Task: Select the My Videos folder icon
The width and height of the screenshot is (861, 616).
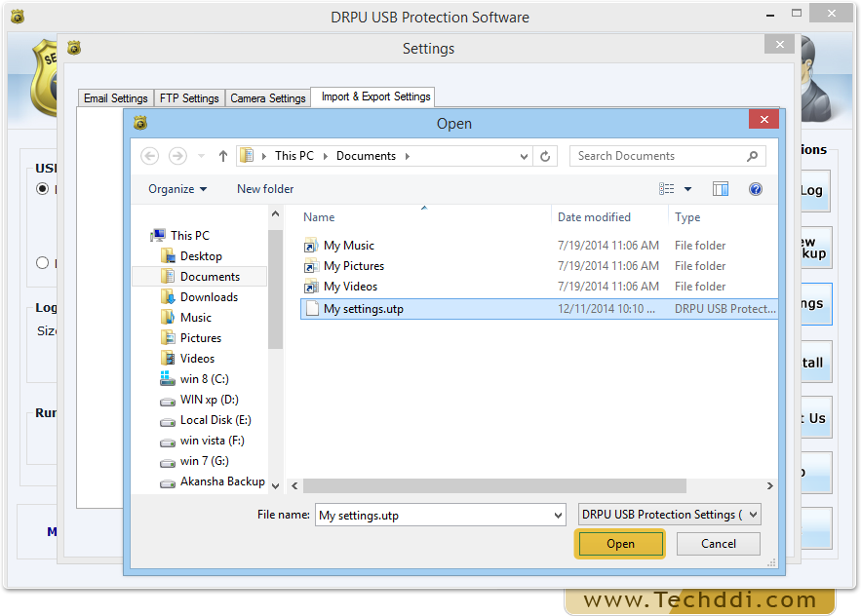Action: click(x=311, y=286)
